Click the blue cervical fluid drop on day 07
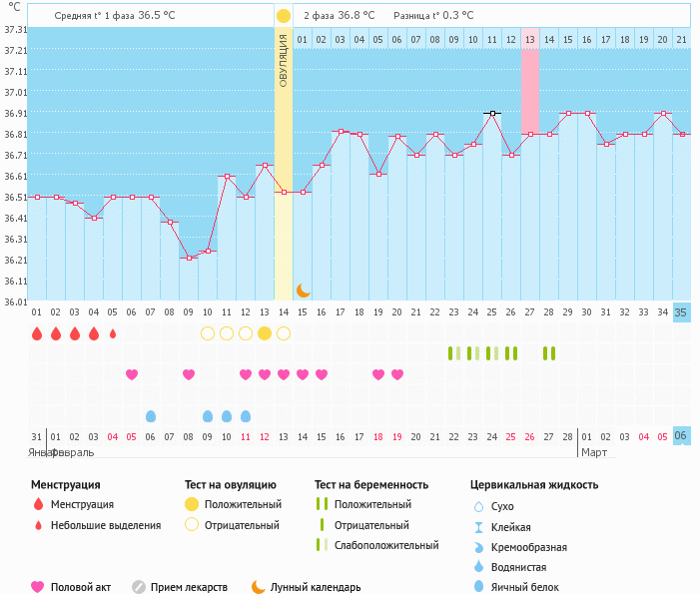The height and width of the screenshot is (594, 700). [x=151, y=415]
